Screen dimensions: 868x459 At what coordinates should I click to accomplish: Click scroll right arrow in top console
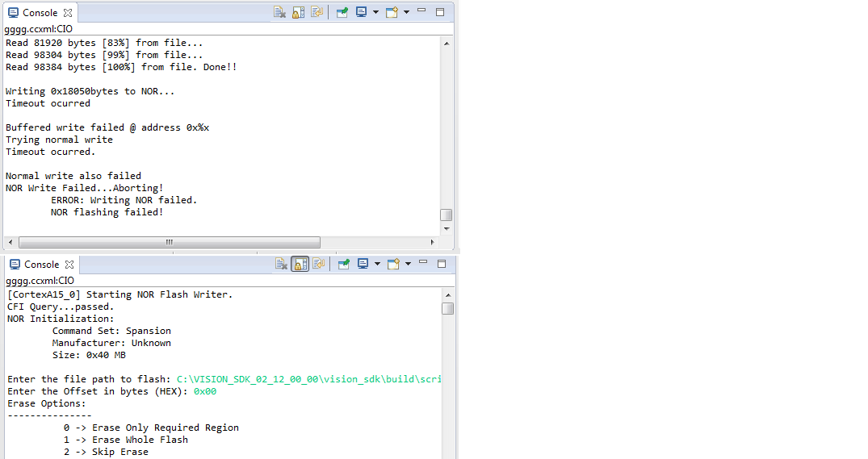432,242
